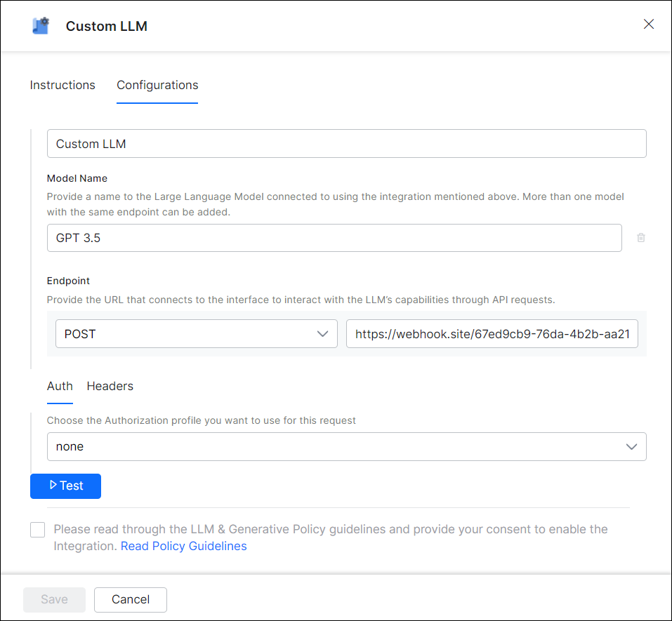
Task: Delete the GPT 3.5 model entry
Action: (x=640, y=238)
